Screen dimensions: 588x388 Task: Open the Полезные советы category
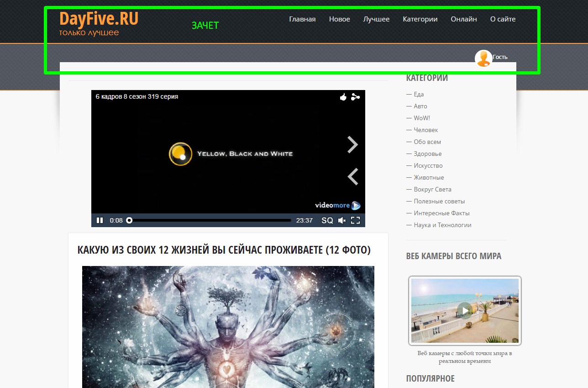click(439, 201)
